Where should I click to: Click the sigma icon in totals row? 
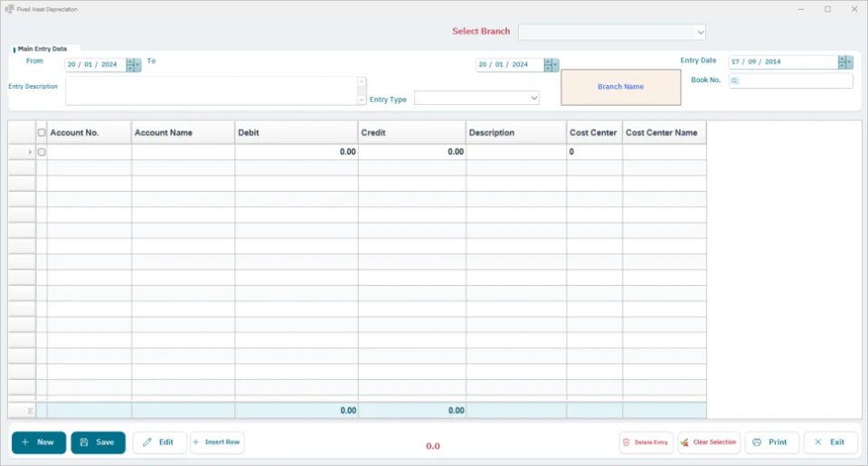click(31, 411)
